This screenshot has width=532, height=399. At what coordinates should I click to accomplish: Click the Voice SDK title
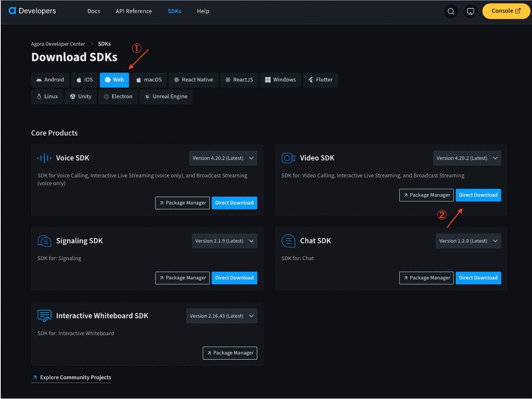[73, 158]
